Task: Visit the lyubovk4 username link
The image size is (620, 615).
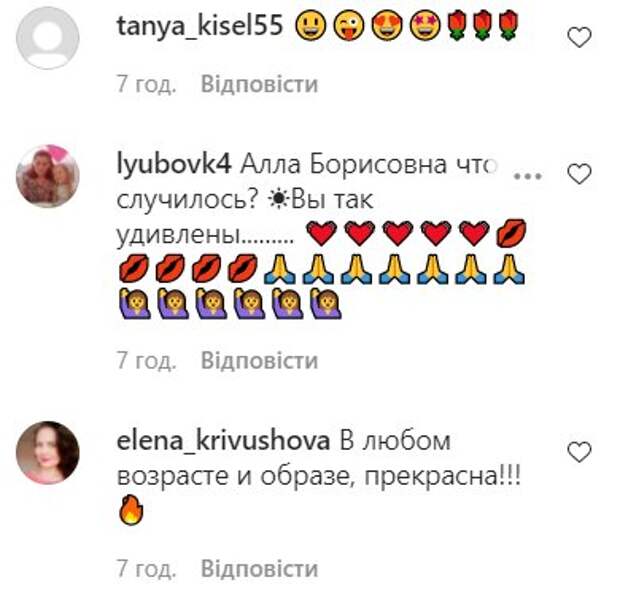Action: coord(174,165)
